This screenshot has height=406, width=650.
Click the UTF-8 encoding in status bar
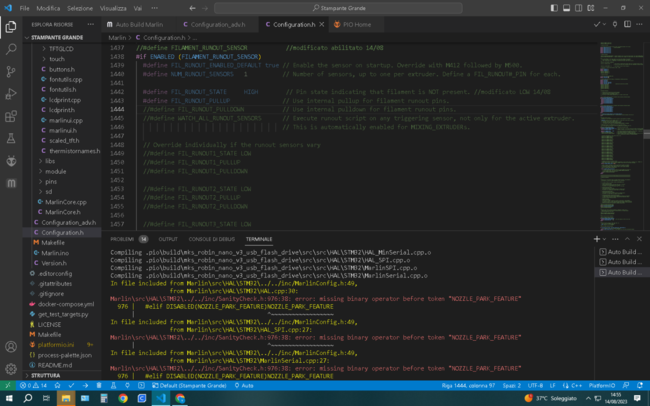pyautogui.click(x=537, y=385)
